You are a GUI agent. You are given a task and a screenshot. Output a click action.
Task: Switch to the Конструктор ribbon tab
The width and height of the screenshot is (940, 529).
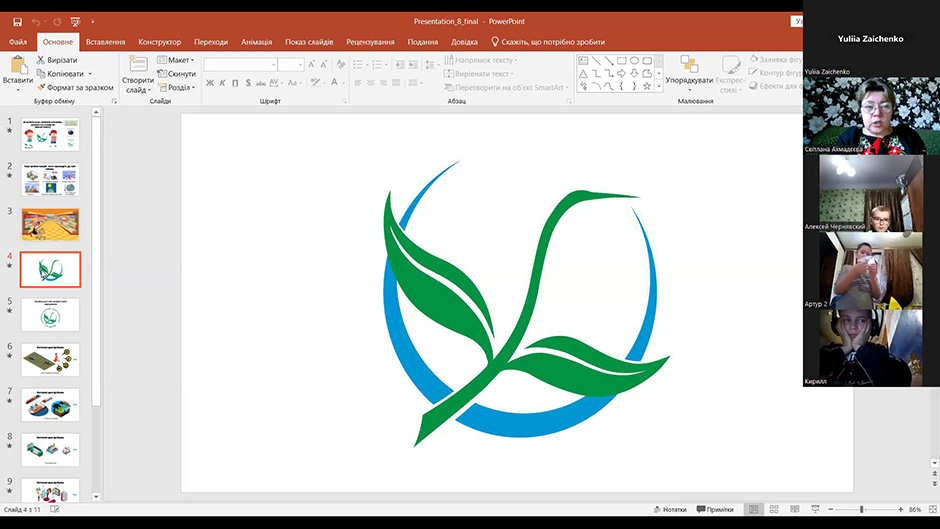coord(159,42)
